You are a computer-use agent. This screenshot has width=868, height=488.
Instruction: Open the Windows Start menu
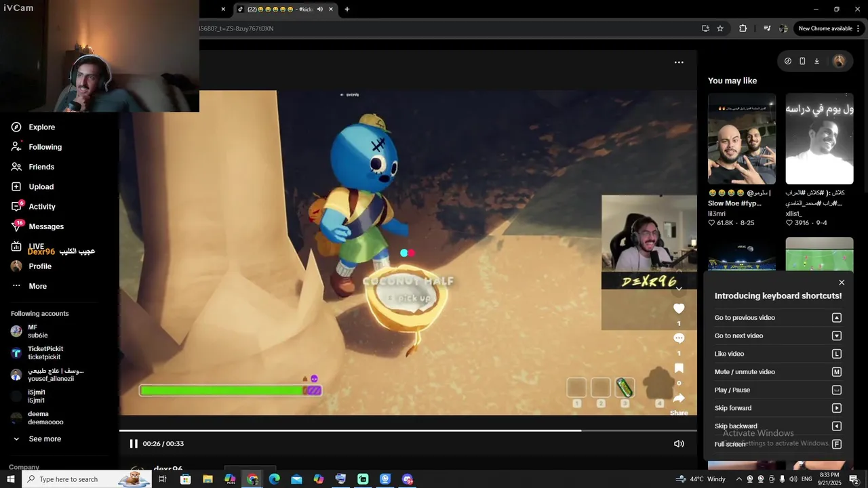(x=10, y=479)
